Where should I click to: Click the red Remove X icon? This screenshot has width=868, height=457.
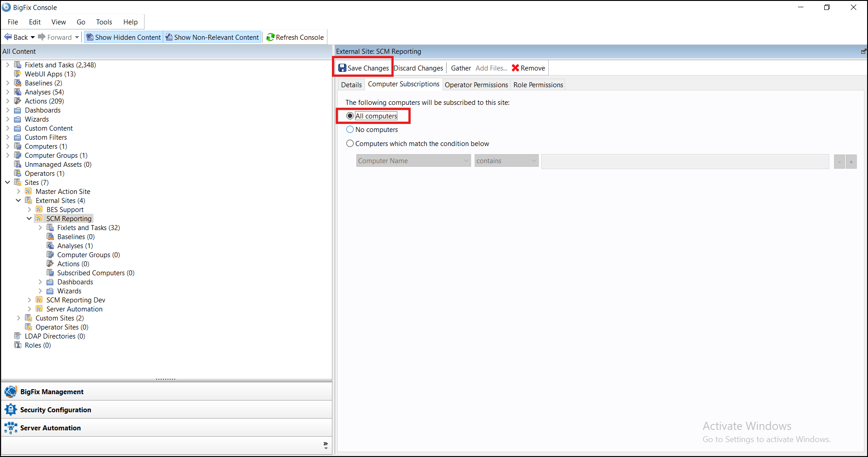point(515,68)
